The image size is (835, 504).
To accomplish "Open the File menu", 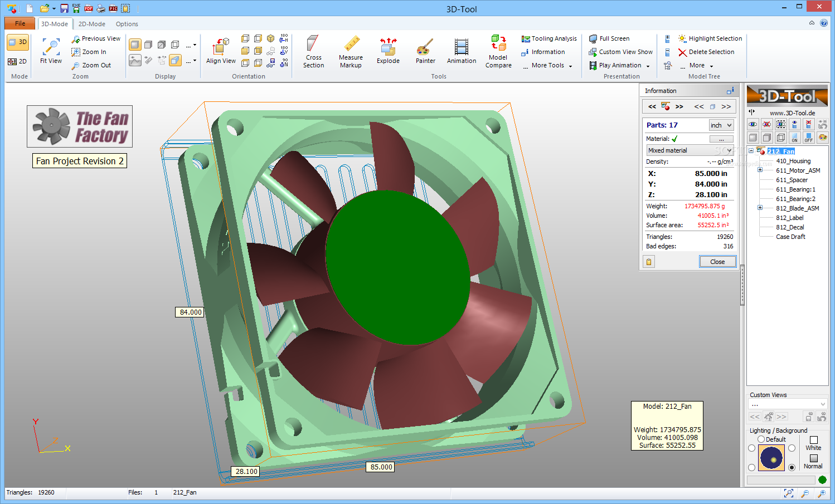I will click(20, 23).
